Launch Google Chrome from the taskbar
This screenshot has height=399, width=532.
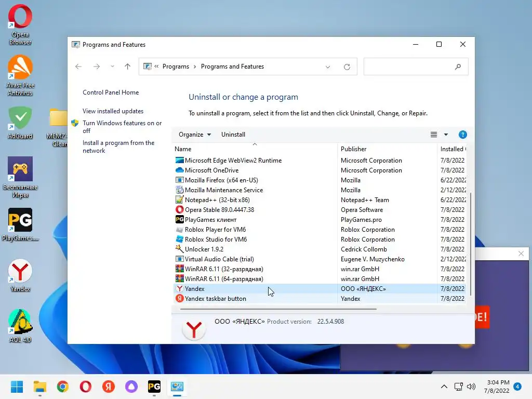point(62,387)
